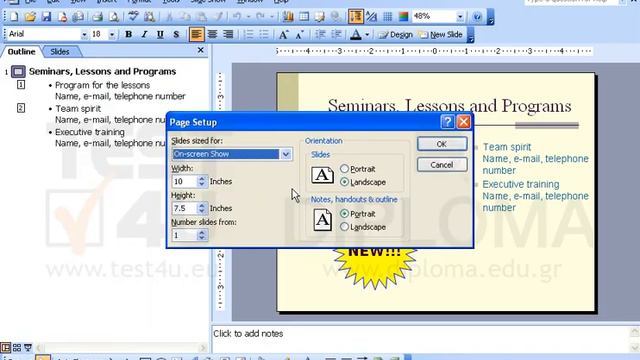Select Portrait orientation for Slides
640x360 pixels.
[x=344, y=169]
